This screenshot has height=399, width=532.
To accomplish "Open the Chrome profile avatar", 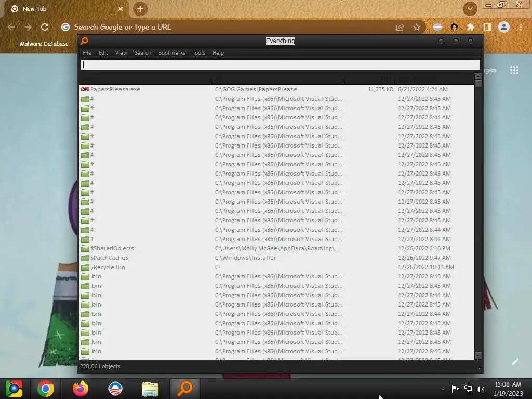I will 504,27.
